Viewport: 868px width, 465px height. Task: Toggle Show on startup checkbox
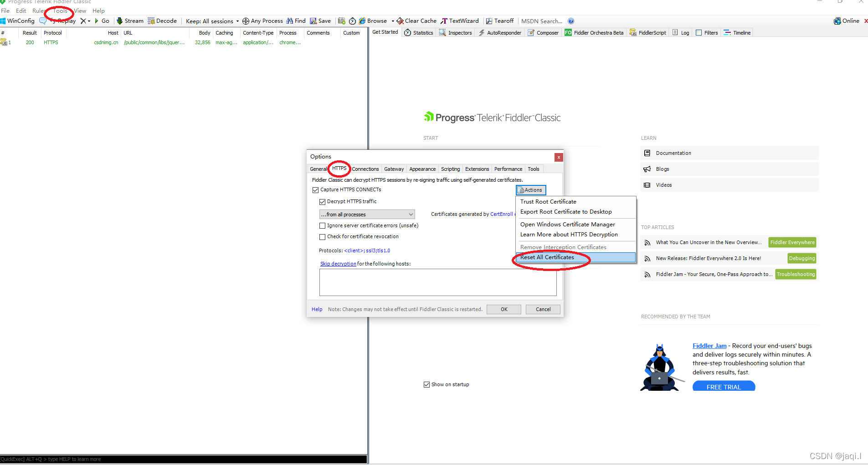tap(426, 385)
